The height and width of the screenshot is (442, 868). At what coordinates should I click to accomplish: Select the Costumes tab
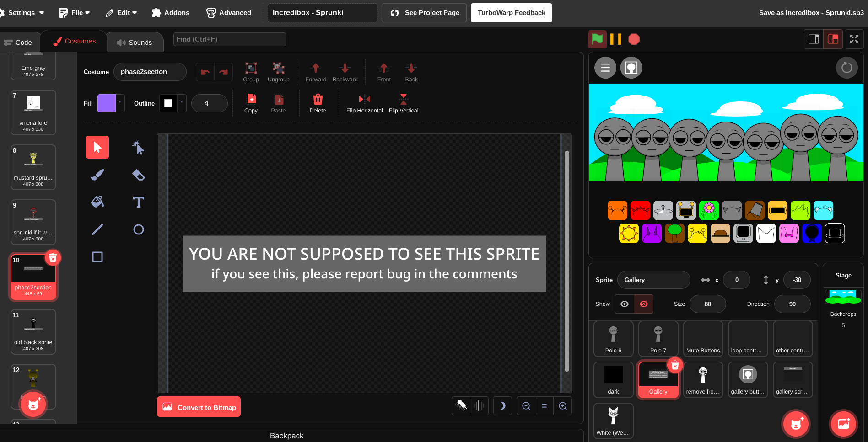(74, 41)
